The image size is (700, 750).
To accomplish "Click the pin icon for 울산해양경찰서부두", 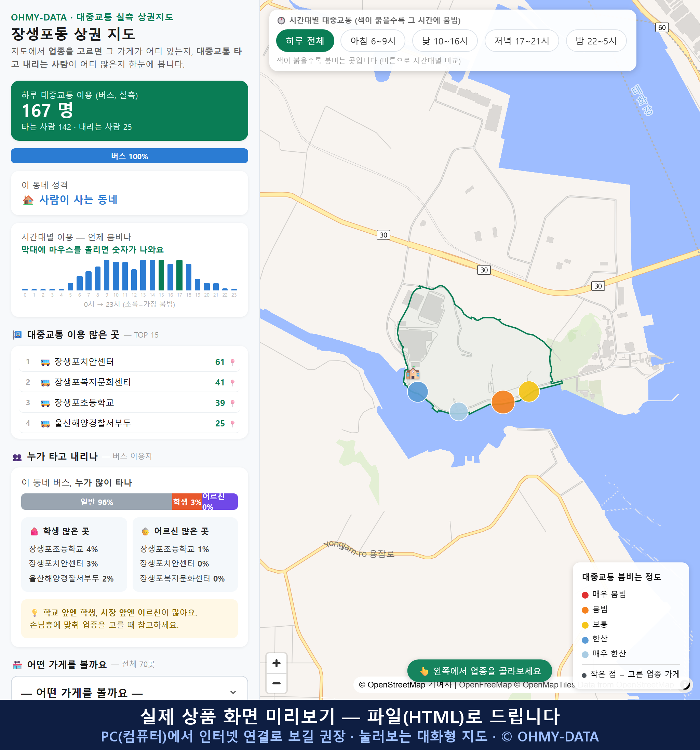I will click(x=232, y=423).
